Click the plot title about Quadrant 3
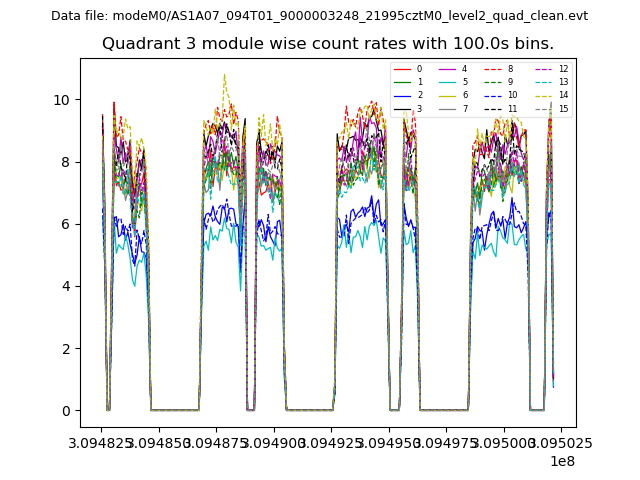The height and width of the screenshot is (480, 640). pos(328,44)
